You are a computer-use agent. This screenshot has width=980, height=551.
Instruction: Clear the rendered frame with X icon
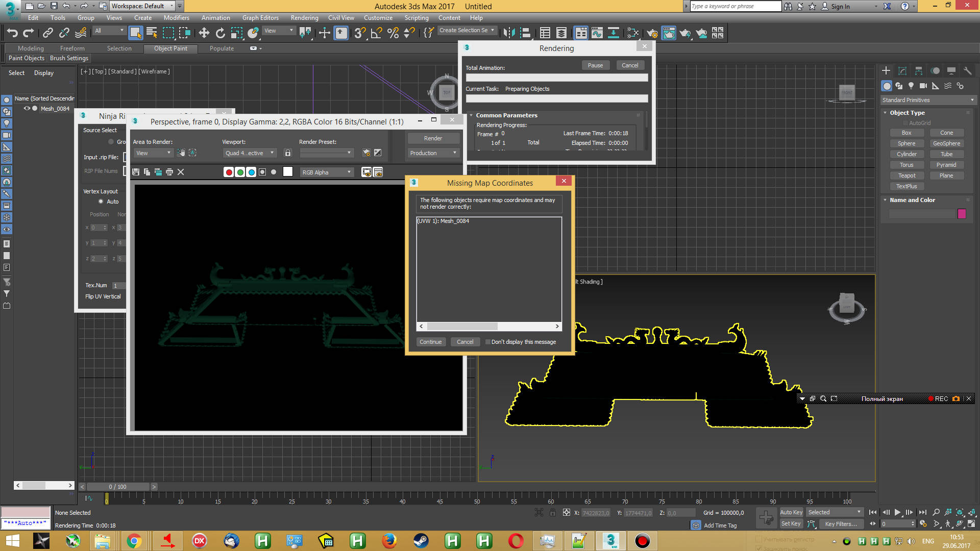pyautogui.click(x=181, y=172)
